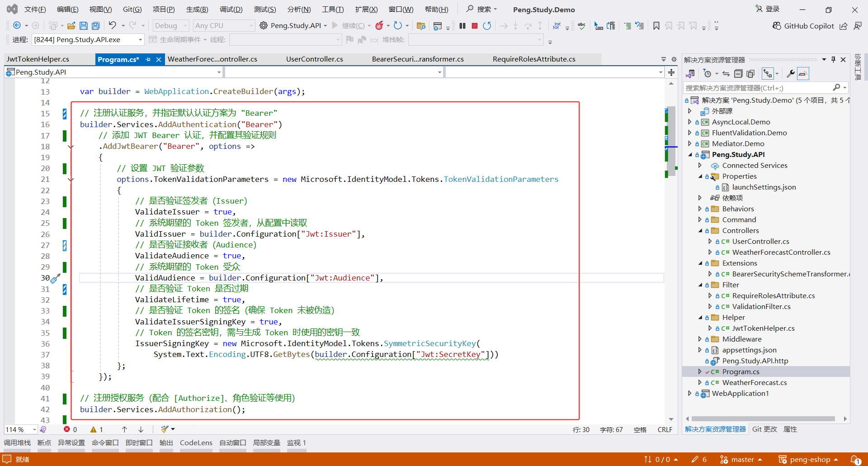The image size is (868, 466).
Task: Restart the debug session
Action: point(487,26)
